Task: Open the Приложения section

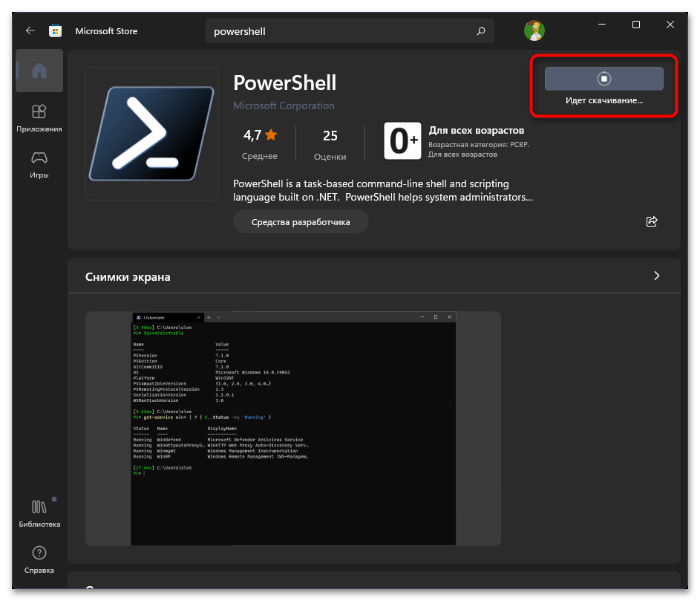Action: (x=39, y=118)
